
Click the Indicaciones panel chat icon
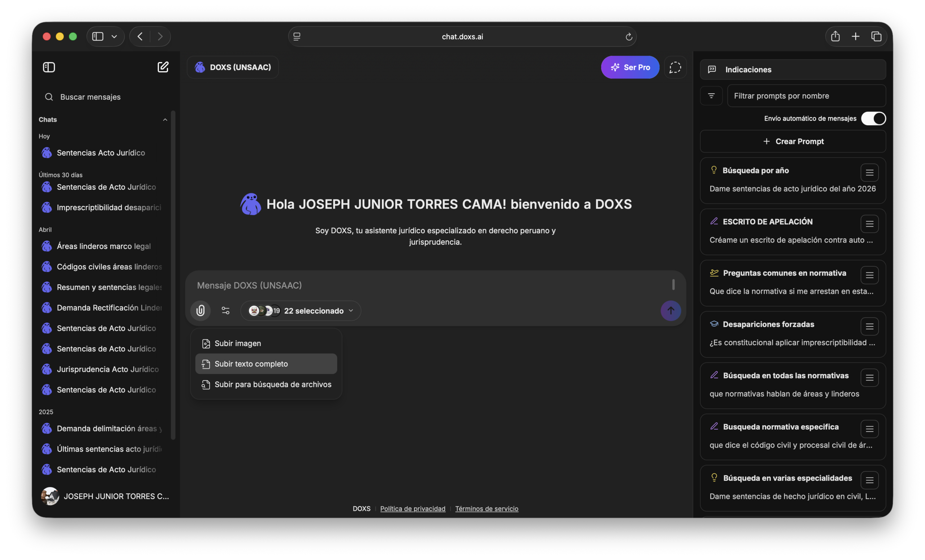(712, 69)
